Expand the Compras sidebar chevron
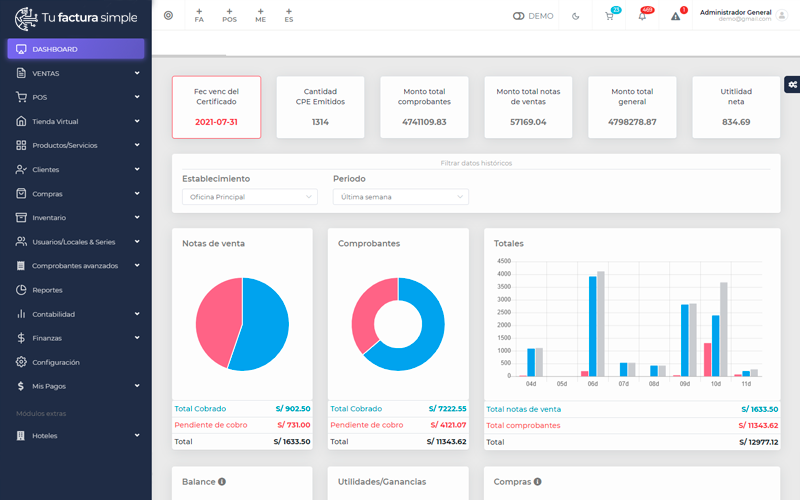 coord(137,193)
